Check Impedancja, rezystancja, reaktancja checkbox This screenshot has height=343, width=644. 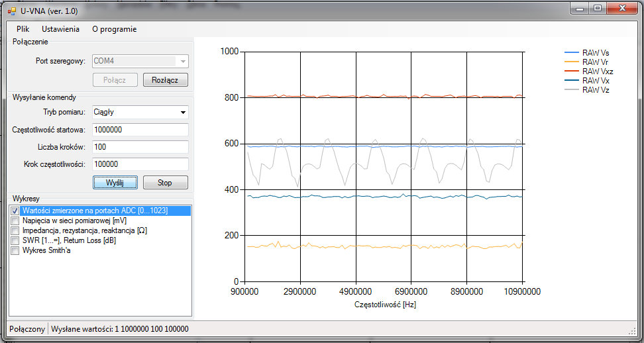[15, 230]
